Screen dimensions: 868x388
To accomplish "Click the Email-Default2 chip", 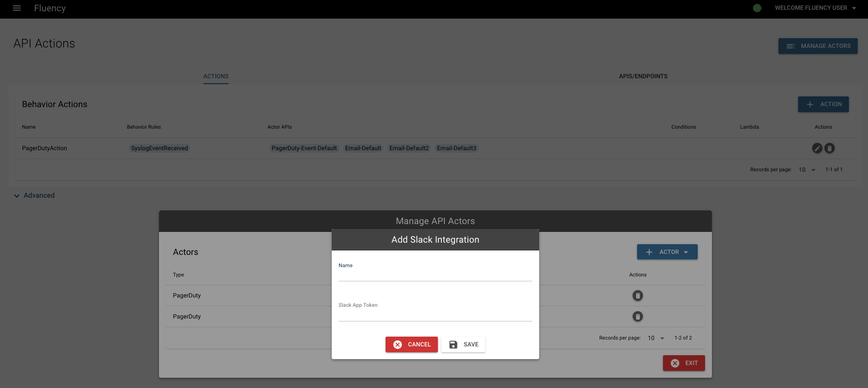I will [409, 148].
